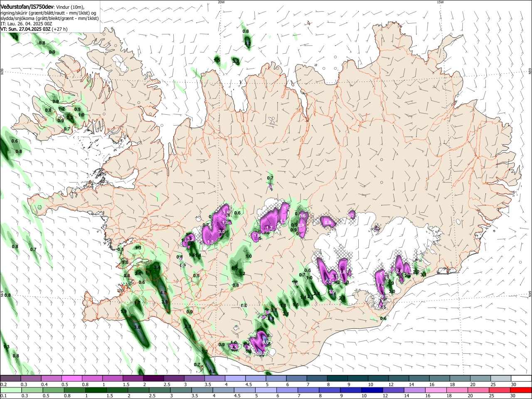
Task: Select the 'IT: Lau. 26. 04. 2025 00Z' line
Action: [26, 24]
